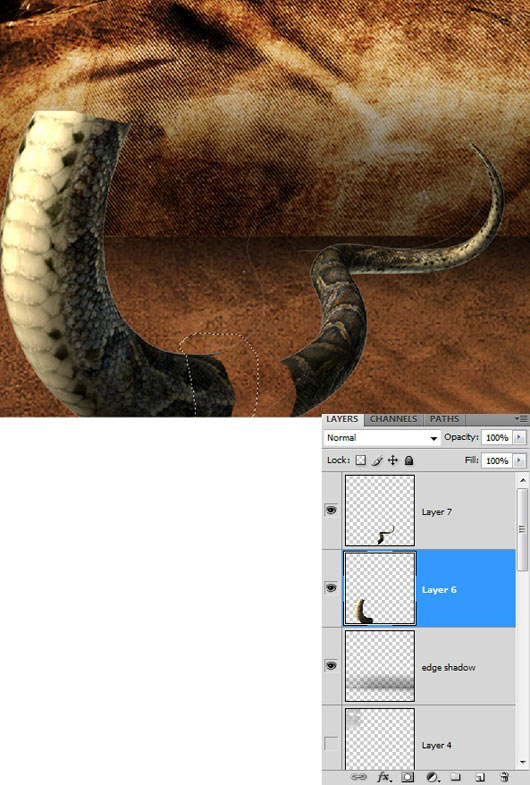Screen dimensions: 530x785
Task: Switch to the Channels tab
Action: [x=393, y=419]
